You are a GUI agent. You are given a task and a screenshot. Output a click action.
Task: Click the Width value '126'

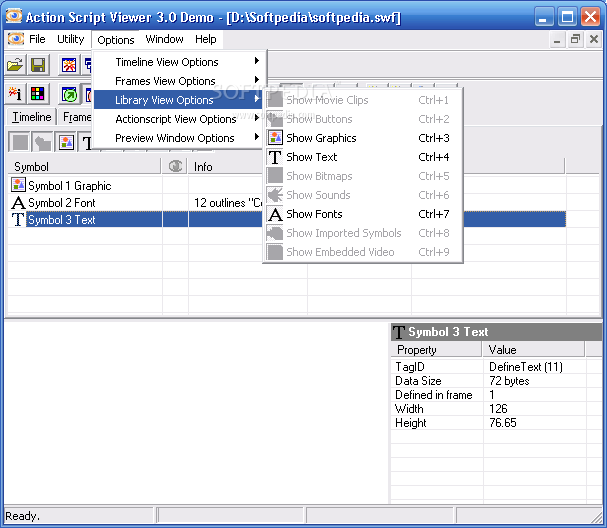(498, 409)
